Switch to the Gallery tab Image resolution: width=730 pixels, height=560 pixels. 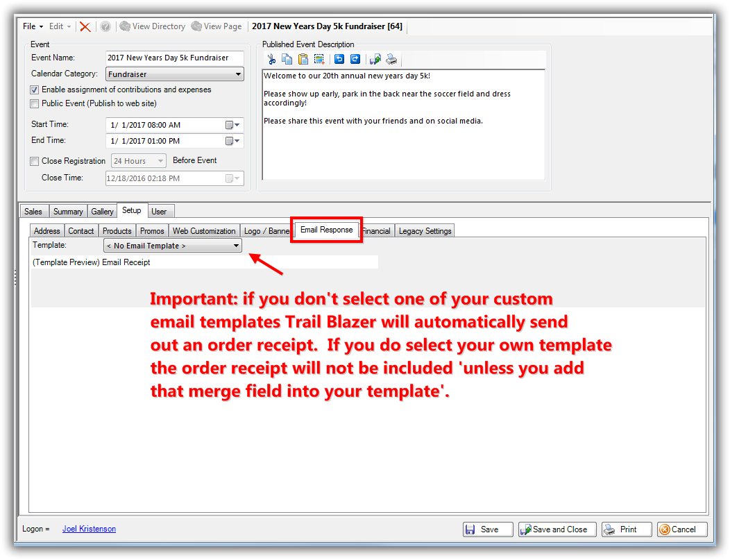(102, 212)
